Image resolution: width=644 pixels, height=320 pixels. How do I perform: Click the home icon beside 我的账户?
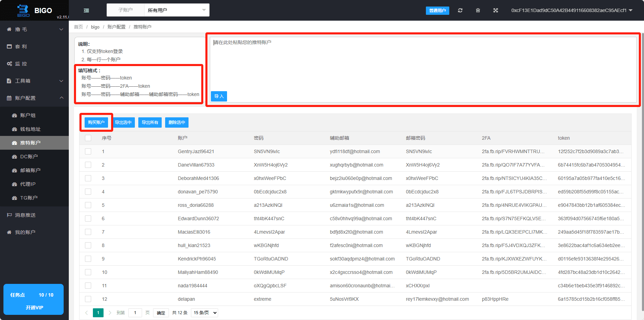[9, 232]
